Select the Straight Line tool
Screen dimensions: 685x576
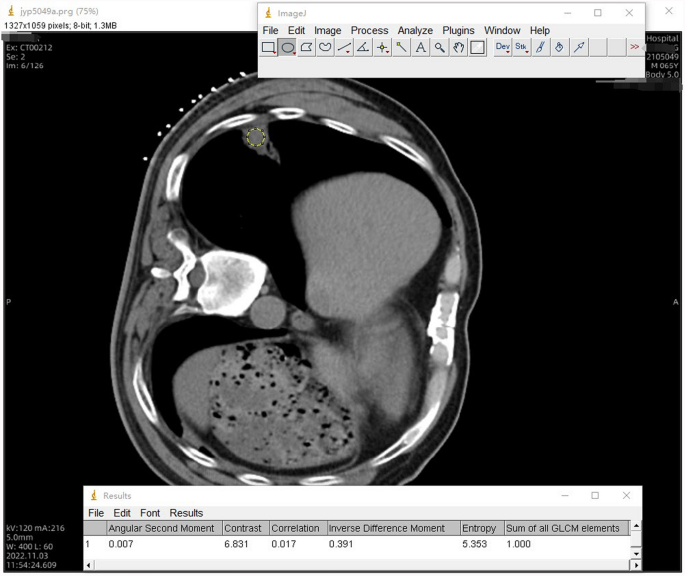point(344,47)
